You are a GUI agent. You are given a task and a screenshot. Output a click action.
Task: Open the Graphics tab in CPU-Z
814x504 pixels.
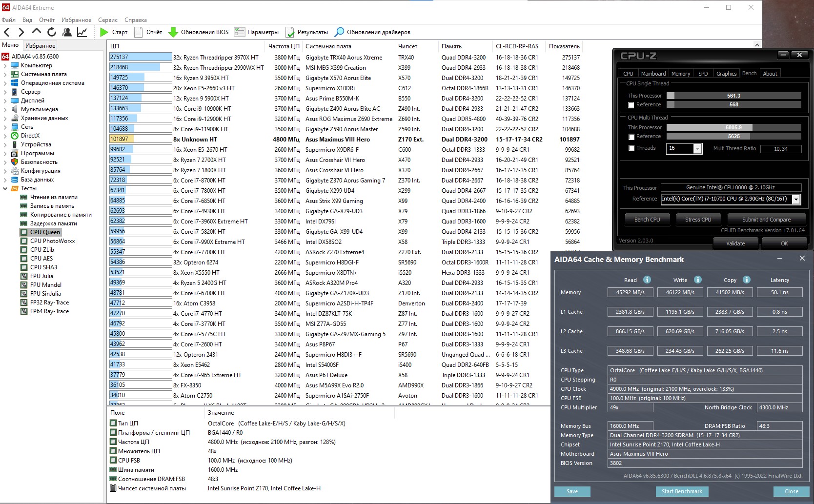click(x=726, y=74)
